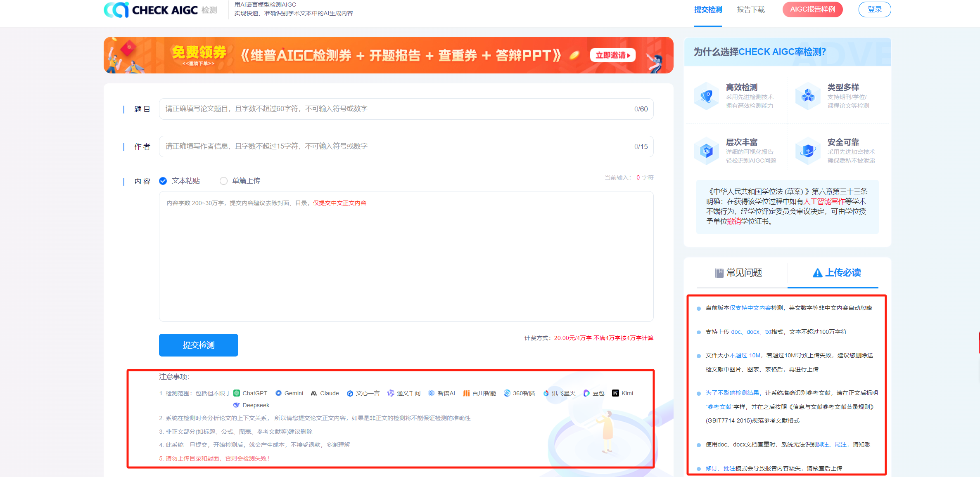Go to 报告下载 in top navigation
Image resolution: width=980 pixels, height=477 pixels.
pyautogui.click(x=750, y=10)
